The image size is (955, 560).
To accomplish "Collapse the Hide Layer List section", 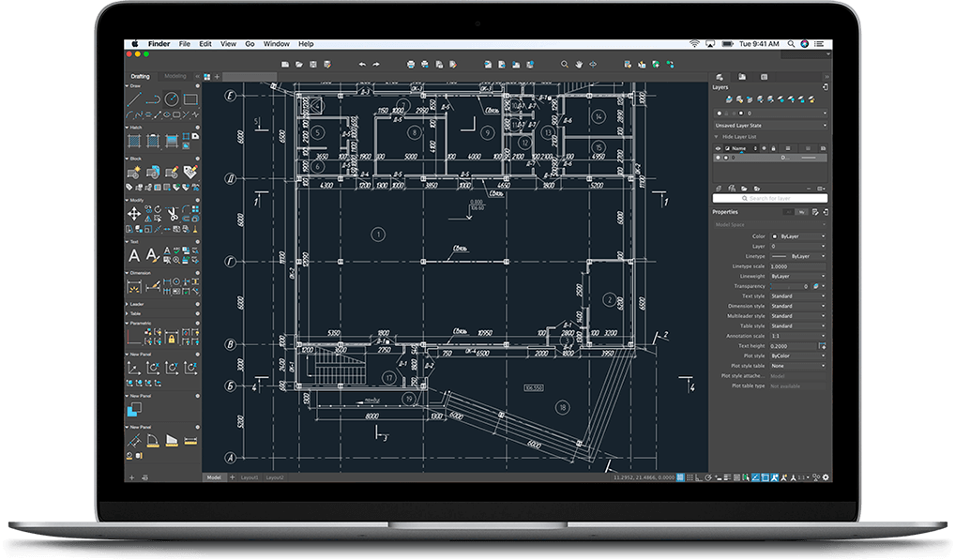I will (717, 137).
